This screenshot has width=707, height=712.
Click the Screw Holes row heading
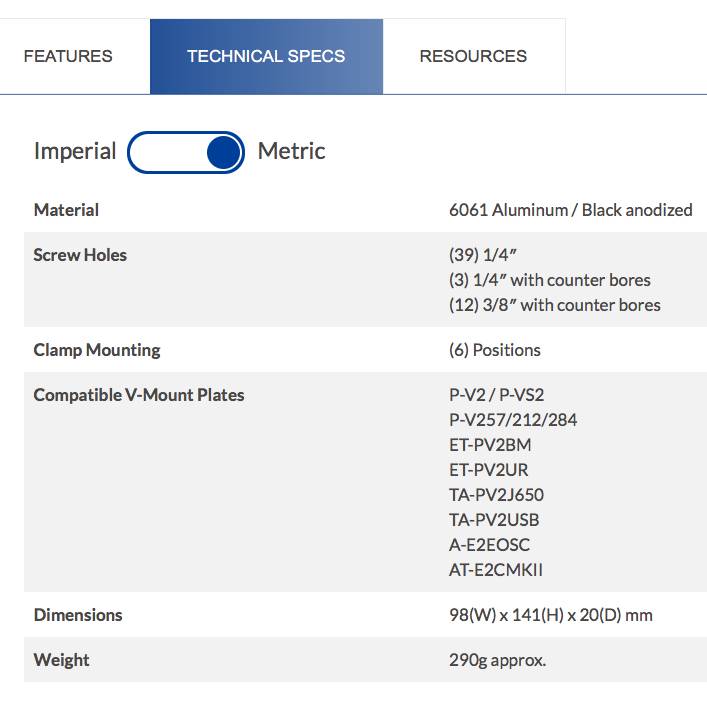coord(80,255)
